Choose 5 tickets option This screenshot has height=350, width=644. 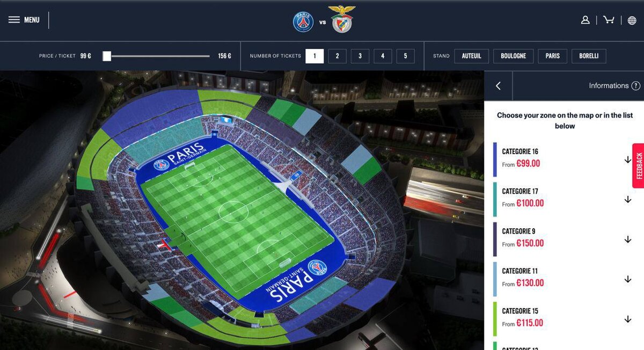(x=405, y=56)
